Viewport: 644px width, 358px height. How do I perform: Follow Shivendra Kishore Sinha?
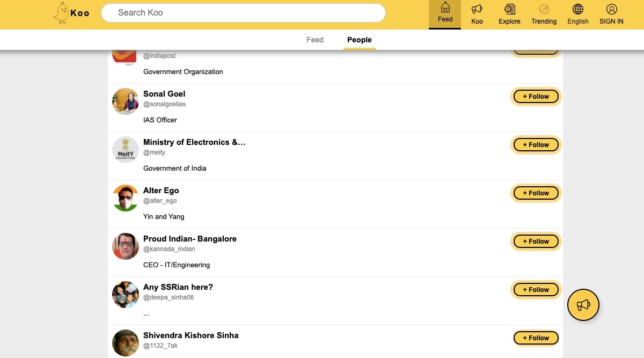[x=536, y=338]
